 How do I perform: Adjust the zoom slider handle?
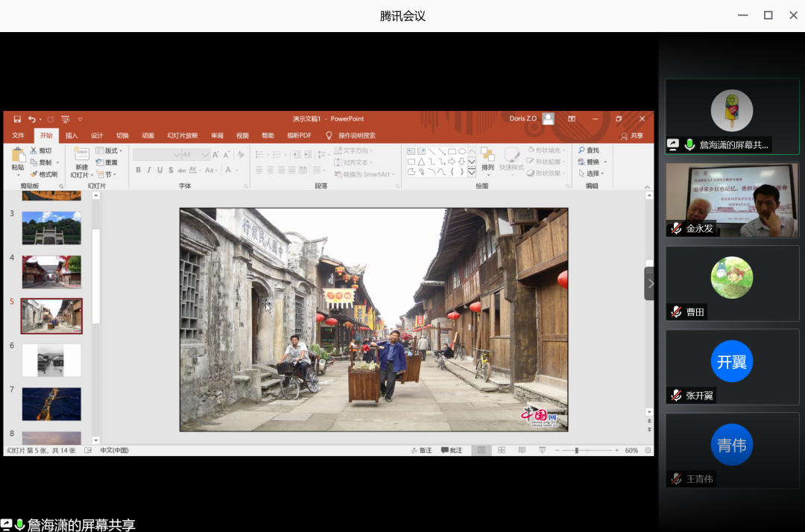576,451
